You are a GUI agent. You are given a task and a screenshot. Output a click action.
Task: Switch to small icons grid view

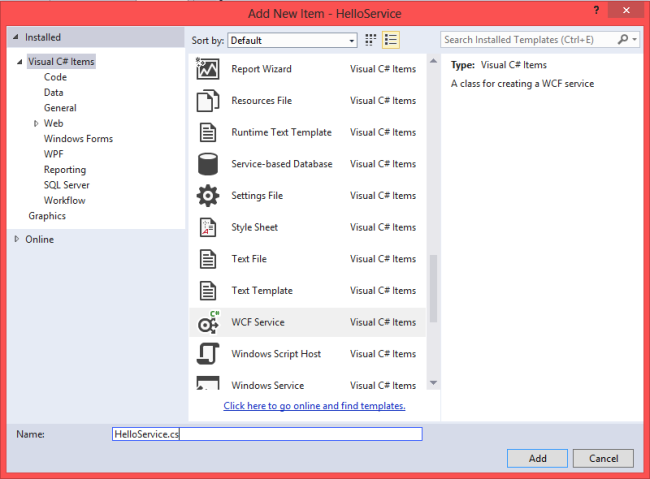tap(370, 40)
